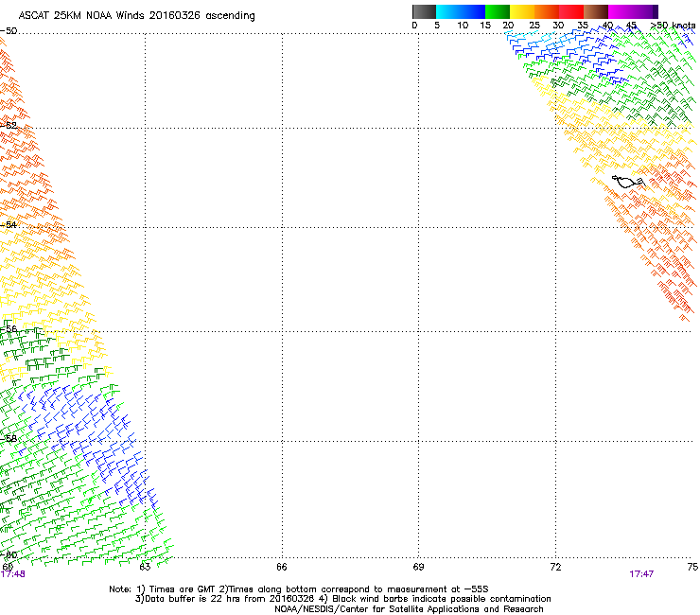The width and height of the screenshot is (700, 615).
Task: Click the magenta 40-45 knots color bar segment
Action: click(x=621, y=11)
